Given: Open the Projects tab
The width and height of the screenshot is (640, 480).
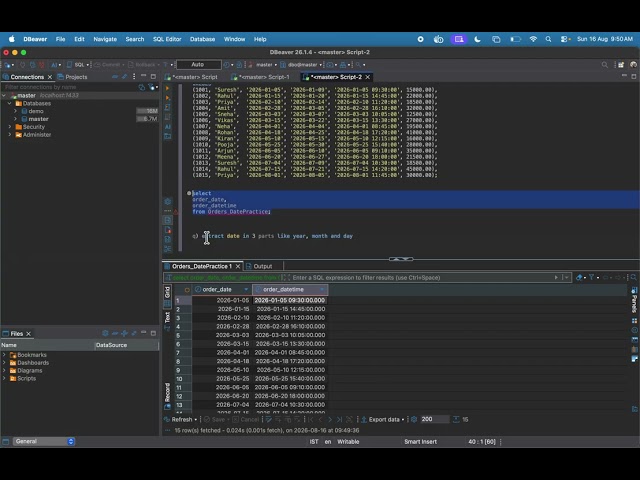Looking at the screenshot, I should 72,77.
